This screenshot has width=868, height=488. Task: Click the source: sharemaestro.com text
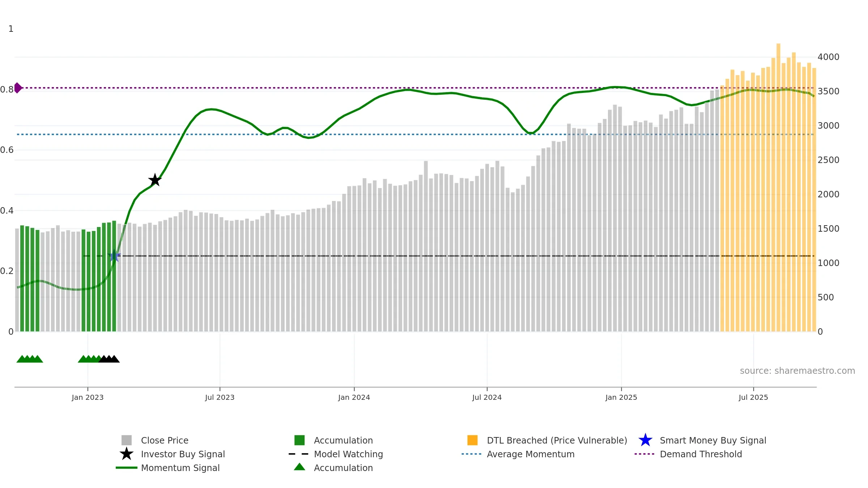pyautogui.click(x=797, y=371)
